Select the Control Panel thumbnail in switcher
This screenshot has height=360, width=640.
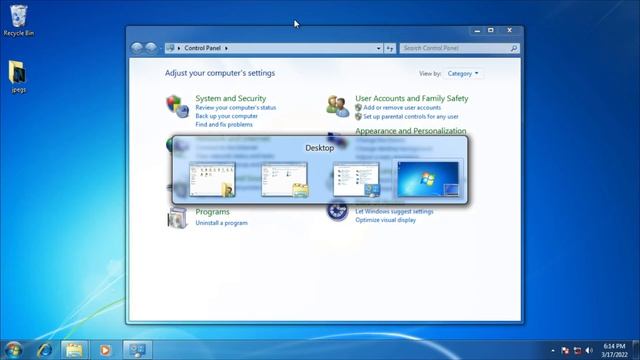(356, 180)
